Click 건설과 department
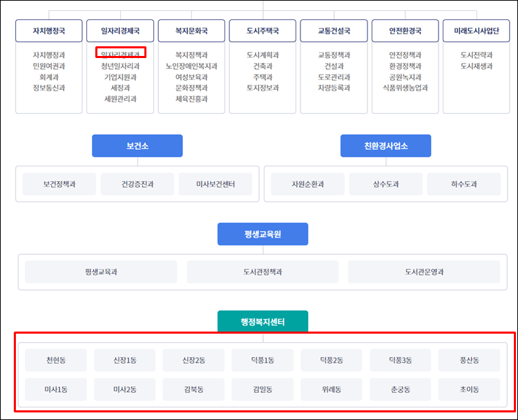This screenshot has height=420, width=518. (x=334, y=66)
